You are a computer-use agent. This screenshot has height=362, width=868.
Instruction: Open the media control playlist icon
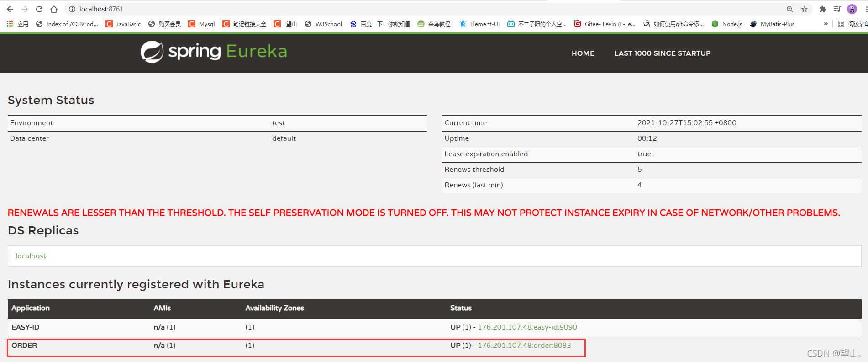coord(837,9)
